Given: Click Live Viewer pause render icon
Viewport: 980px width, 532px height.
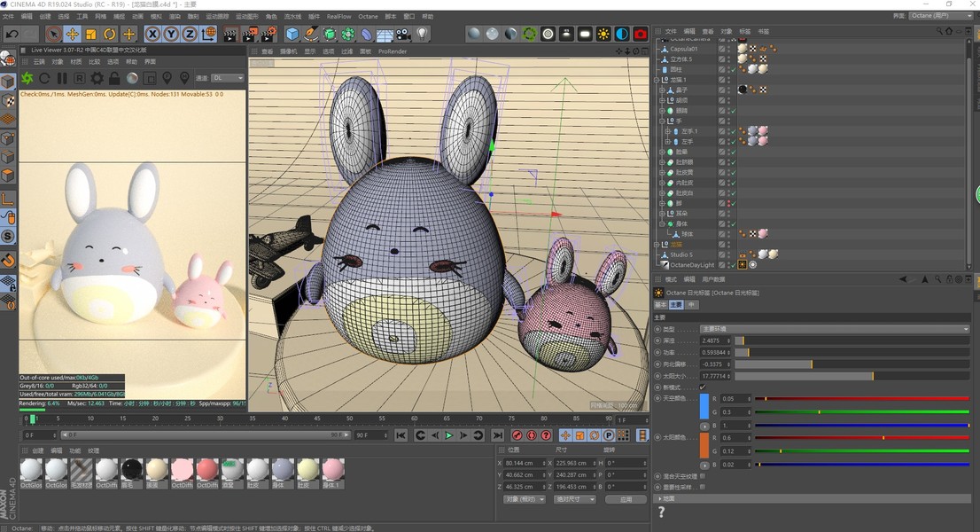Looking at the screenshot, I should [x=62, y=79].
